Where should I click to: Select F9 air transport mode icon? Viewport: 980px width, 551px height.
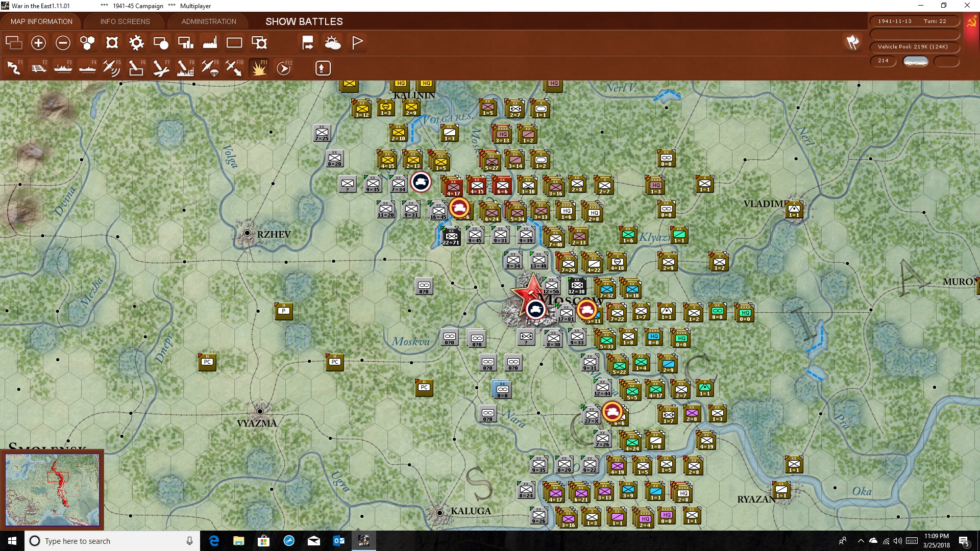(210, 68)
